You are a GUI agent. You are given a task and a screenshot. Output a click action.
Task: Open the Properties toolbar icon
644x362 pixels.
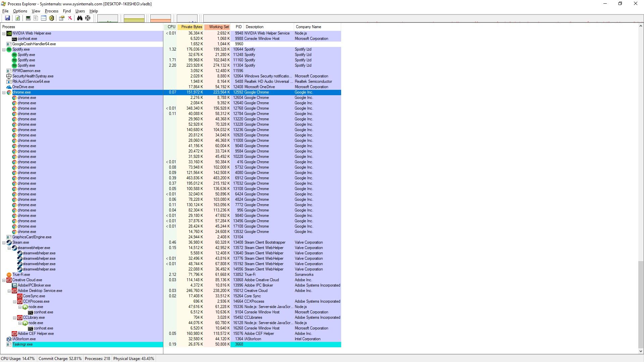[62, 18]
